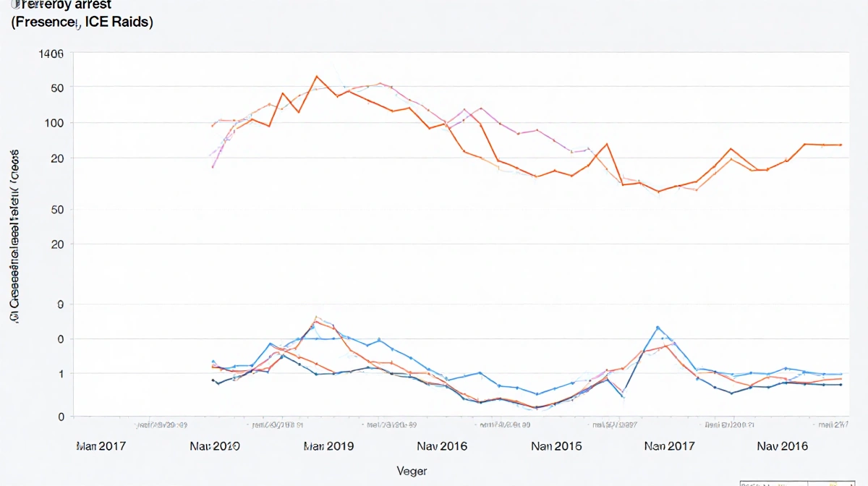Image resolution: width=868 pixels, height=486 pixels.
Task: Click the dark navy line's leftmost point
Action: 213,380
